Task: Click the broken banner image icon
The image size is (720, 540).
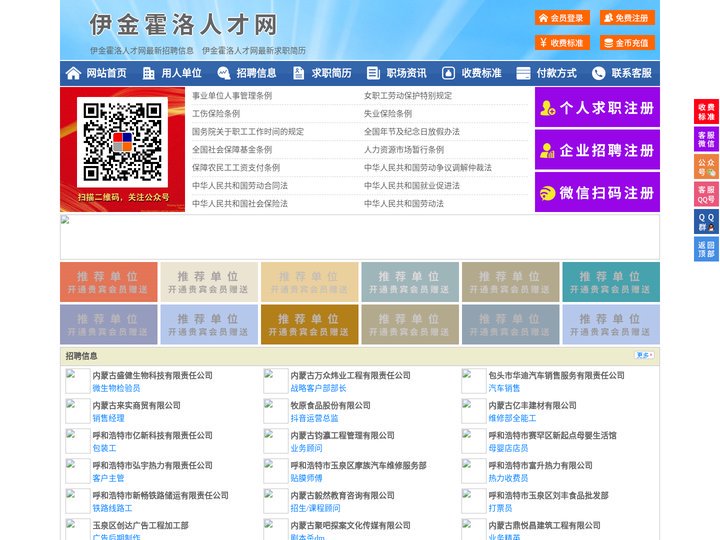Action: pos(65,219)
